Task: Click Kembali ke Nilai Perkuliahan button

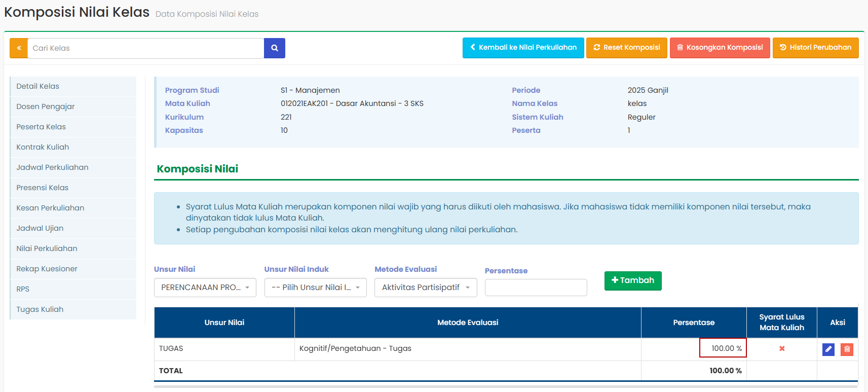Action: [x=523, y=48]
